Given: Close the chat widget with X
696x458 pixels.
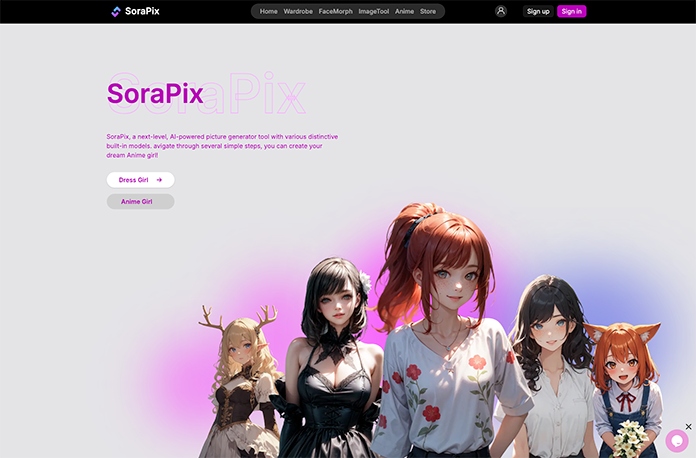Looking at the screenshot, I should pos(688,426).
